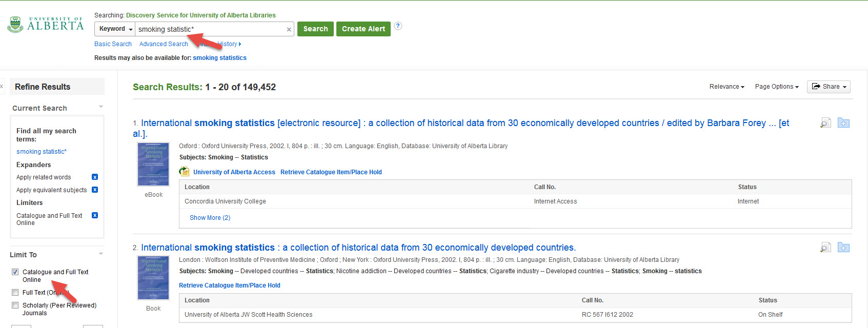Click Discovery Service for University of Alberta Libraries
Screen dimensions: 868x328
(201, 15)
